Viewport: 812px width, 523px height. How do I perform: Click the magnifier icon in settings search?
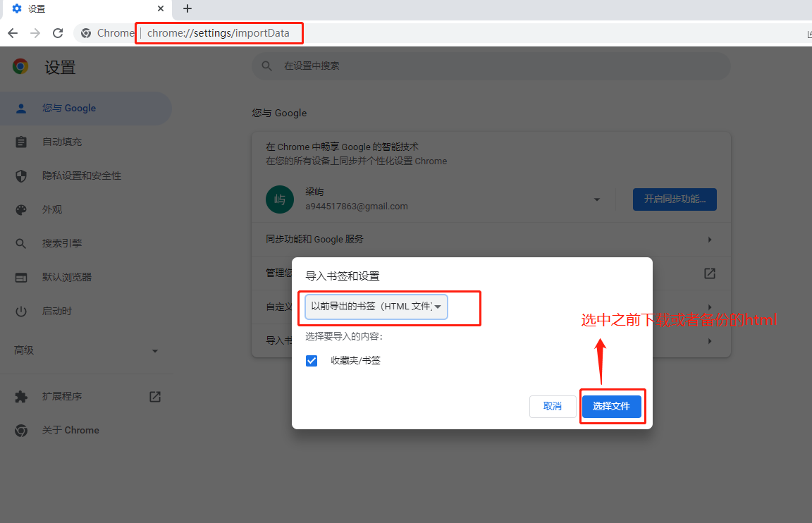click(266, 66)
